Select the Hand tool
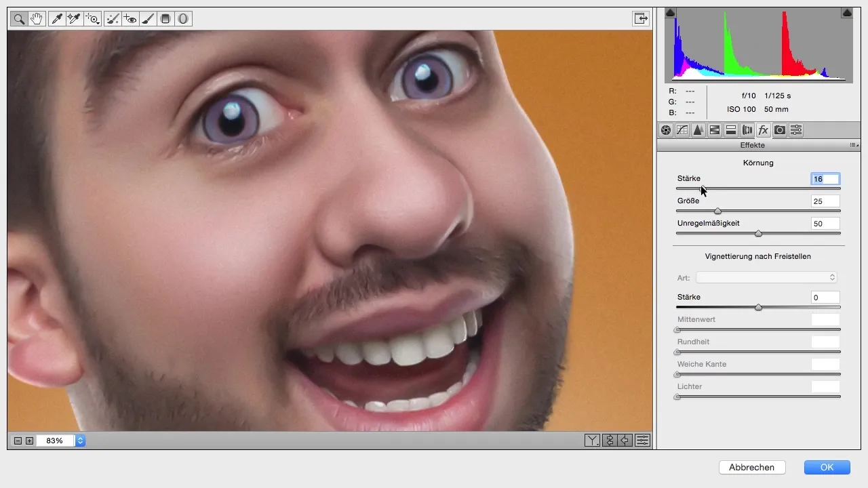 click(37, 19)
